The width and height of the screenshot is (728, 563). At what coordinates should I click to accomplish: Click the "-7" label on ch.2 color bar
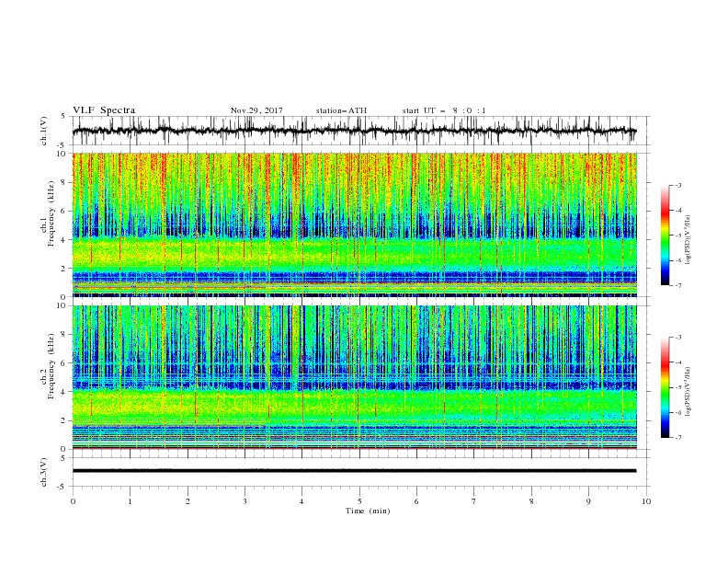[x=678, y=438]
